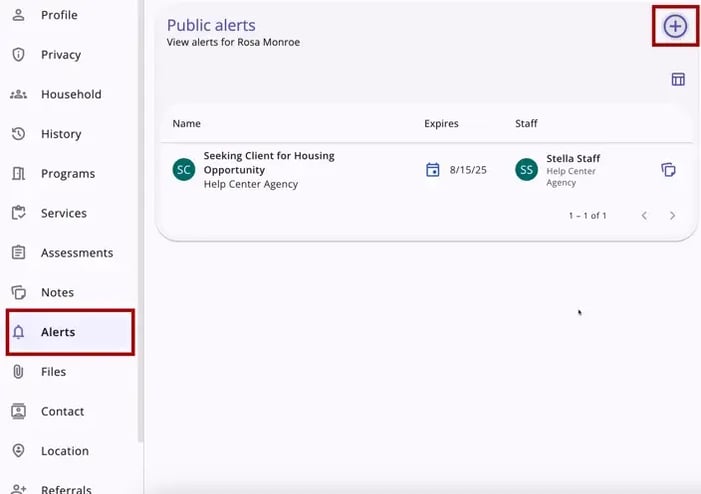701x494 pixels.
Task: Click the Stella Staff name
Action: point(573,159)
